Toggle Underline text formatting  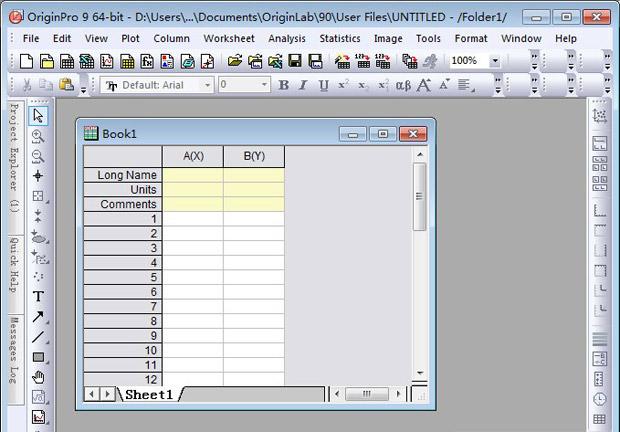point(323,85)
